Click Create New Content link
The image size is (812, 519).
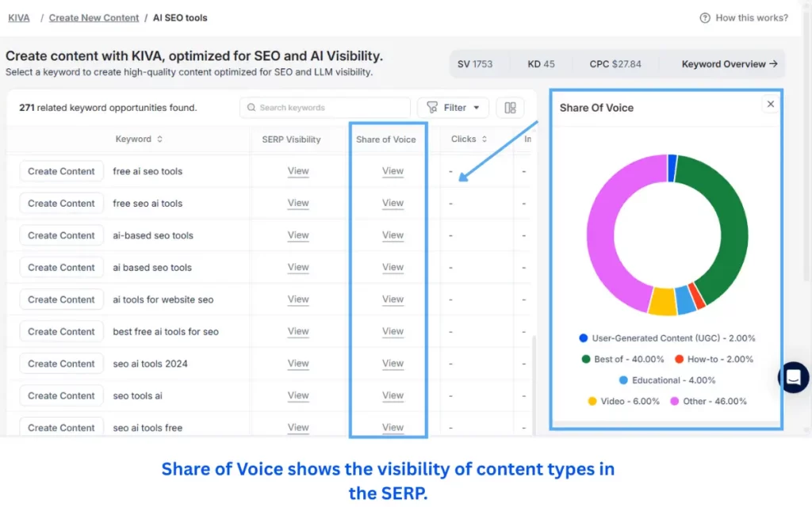[x=94, y=17]
